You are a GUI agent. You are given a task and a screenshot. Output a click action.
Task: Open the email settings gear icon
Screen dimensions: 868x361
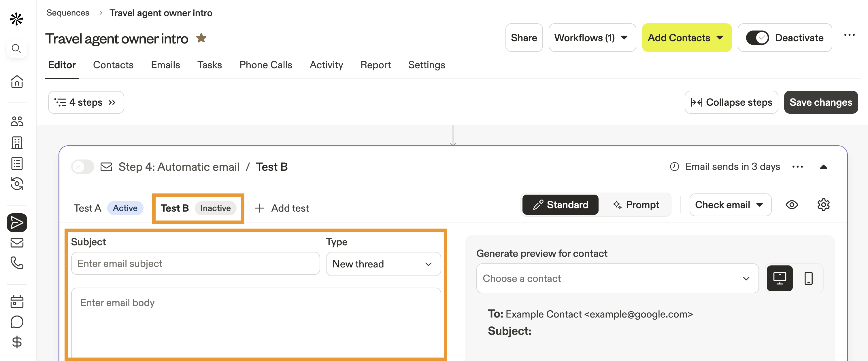pyautogui.click(x=824, y=204)
